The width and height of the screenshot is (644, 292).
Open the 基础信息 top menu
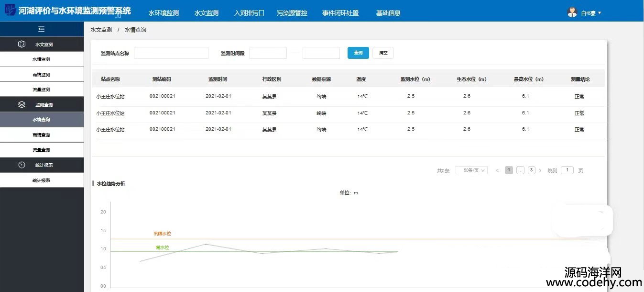[x=388, y=13]
